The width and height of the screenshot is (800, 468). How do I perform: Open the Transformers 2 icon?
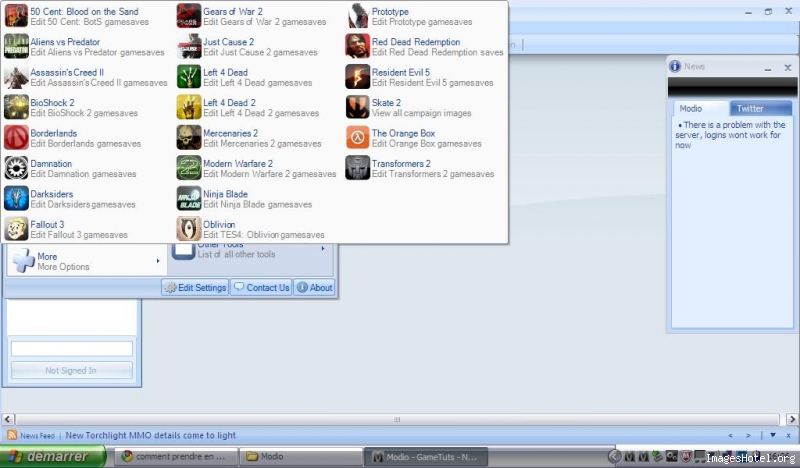[x=358, y=168]
